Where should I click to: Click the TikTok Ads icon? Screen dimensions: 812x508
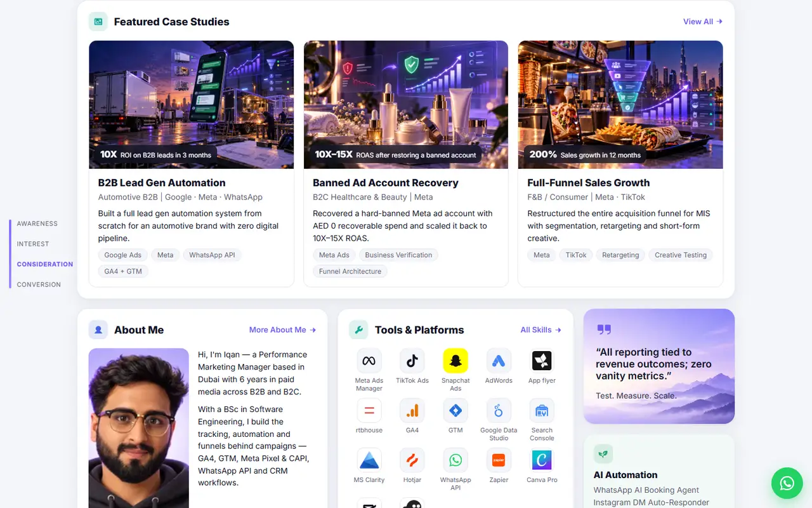coord(412,361)
